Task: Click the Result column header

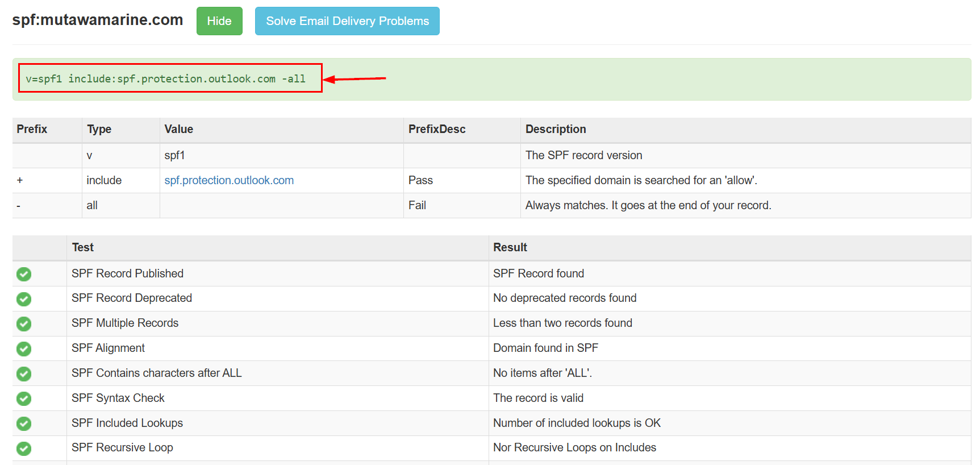Action: click(x=510, y=247)
